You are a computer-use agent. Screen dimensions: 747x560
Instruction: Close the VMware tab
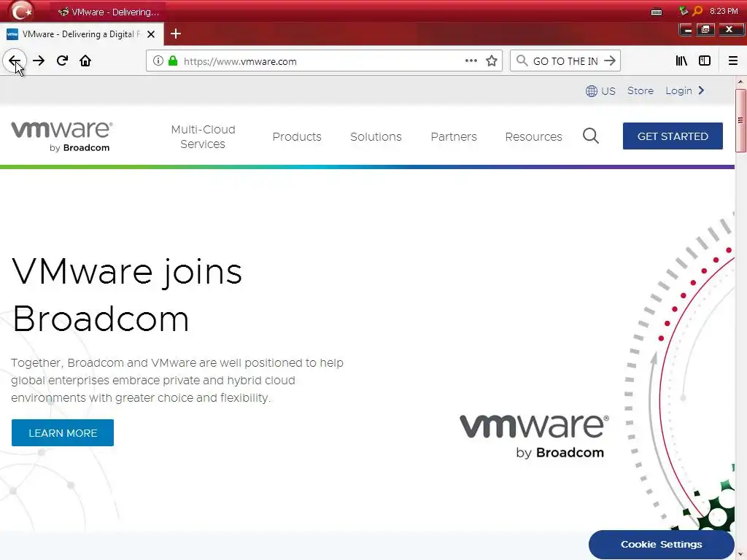tap(151, 34)
